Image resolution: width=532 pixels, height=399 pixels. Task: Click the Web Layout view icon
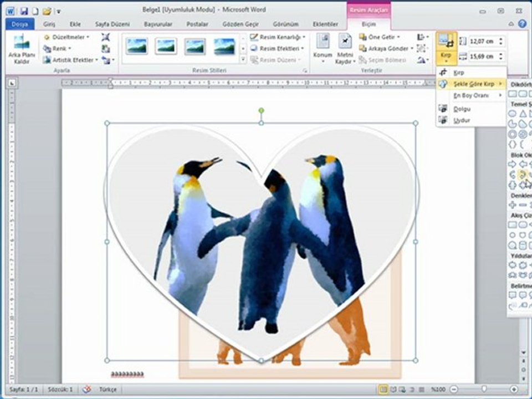click(402, 389)
